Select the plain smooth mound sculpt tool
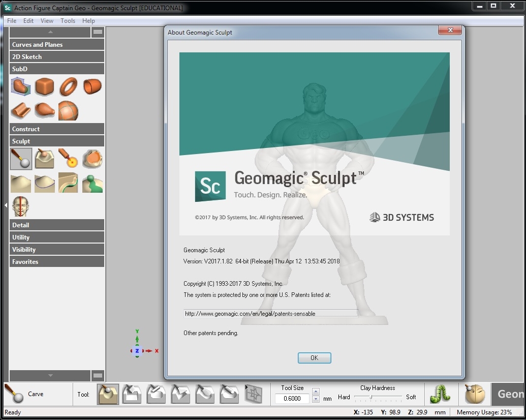The height and width of the screenshot is (420, 526). (21, 183)
